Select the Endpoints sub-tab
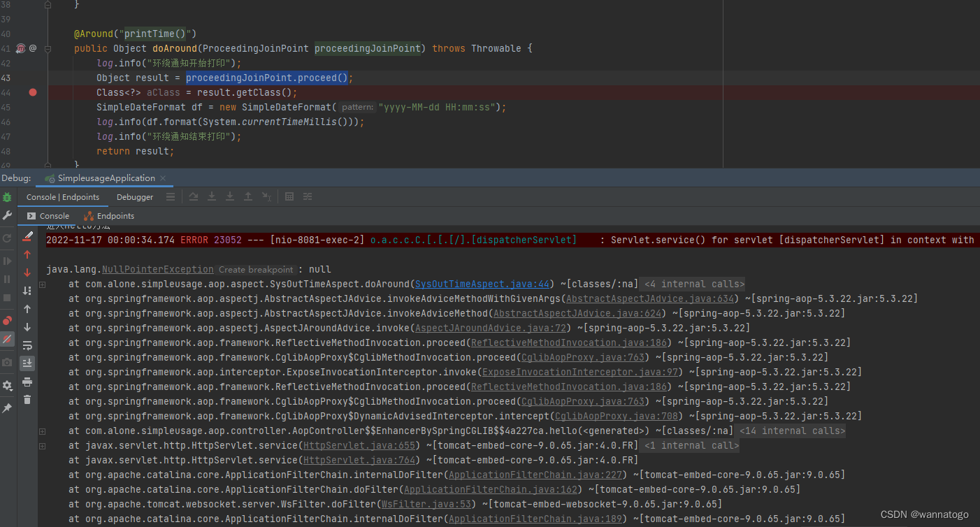This screenshot has width=980, height=527. [109, 216]
